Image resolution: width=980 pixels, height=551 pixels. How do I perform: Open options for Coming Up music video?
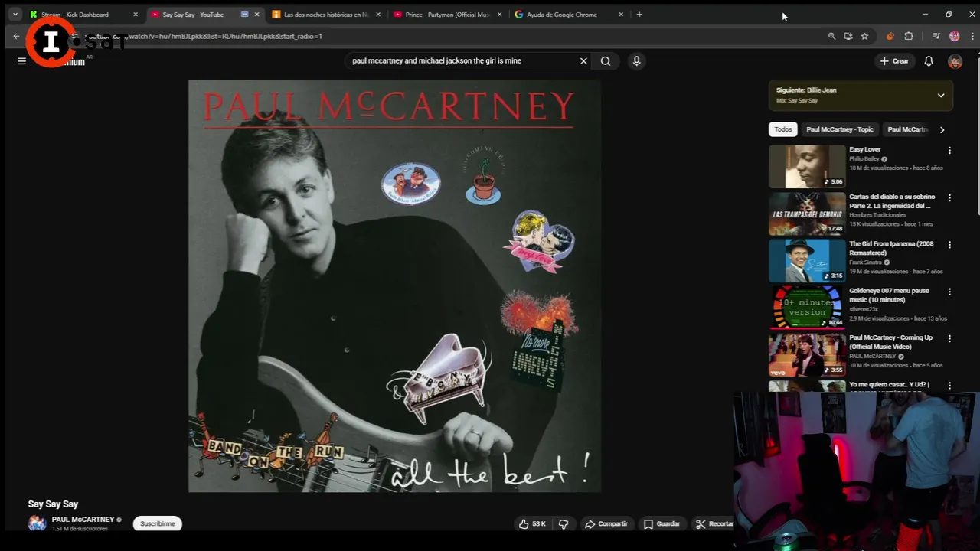(949, 338)
